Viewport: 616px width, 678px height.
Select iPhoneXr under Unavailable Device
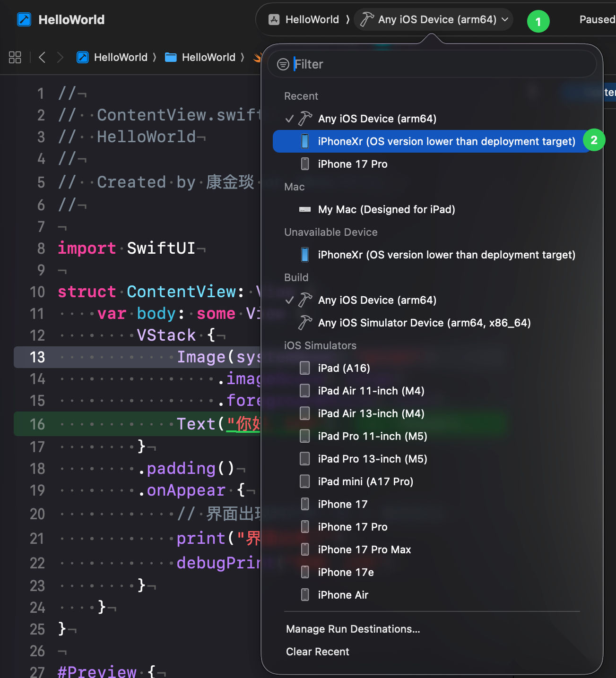click(x=432, y=255)
